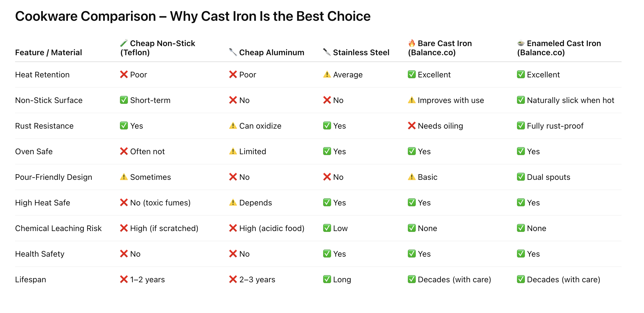Click the red cross beside 1–2 years
Viewport: 644px width, 313px height.
click(124, 279)
